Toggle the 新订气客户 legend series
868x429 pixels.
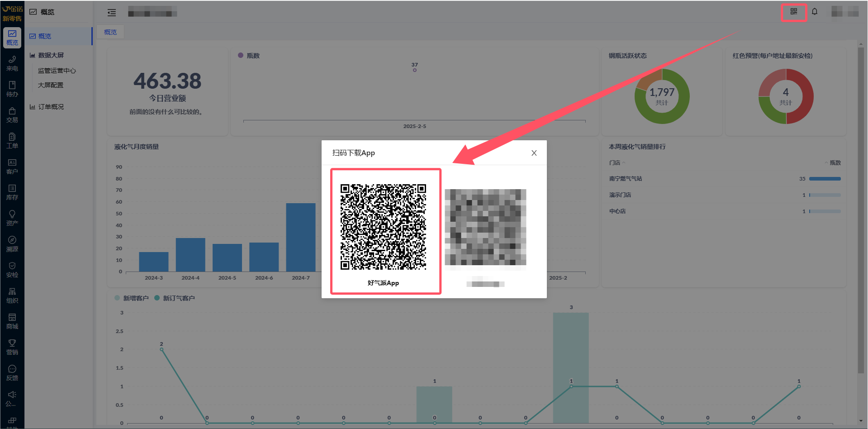(175, 298)
